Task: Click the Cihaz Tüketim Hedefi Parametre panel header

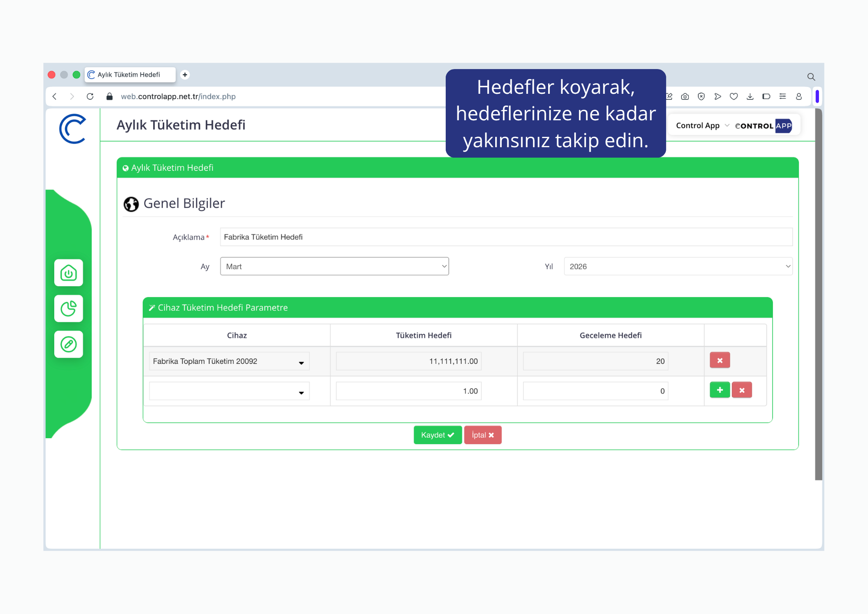Action: (458, 307)
